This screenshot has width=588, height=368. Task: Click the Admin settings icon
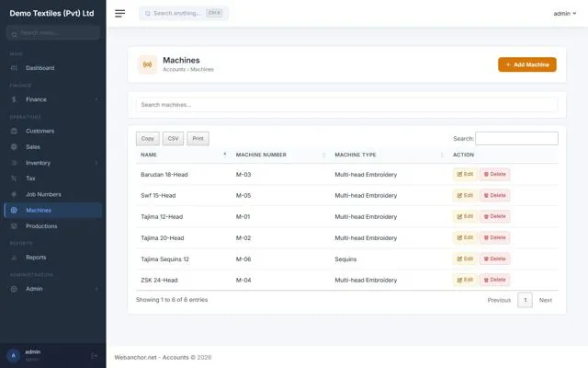[x=14, y=289]
